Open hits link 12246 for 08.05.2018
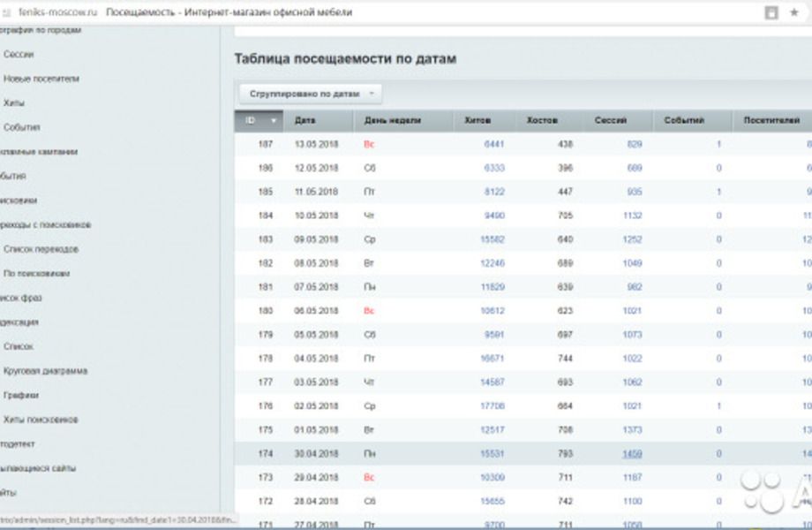The width and height of the screenshot is (812, 530). pos(492,263)
